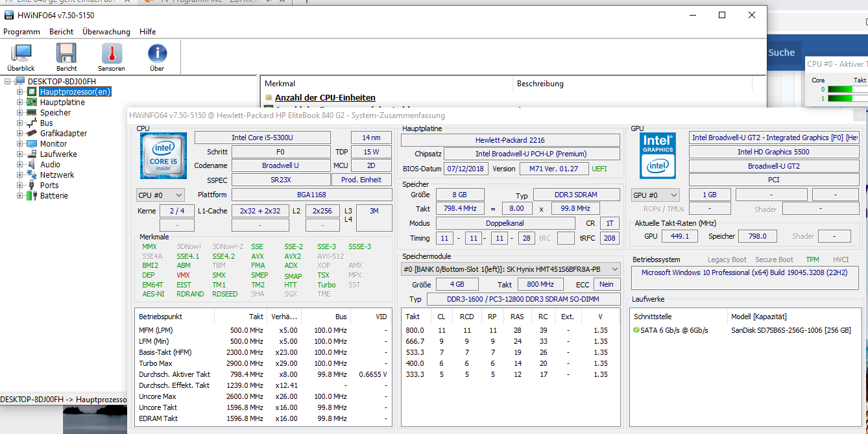Open the CPU #0 selector dropdown
The image size is (868, 434).
pos(160,195)
